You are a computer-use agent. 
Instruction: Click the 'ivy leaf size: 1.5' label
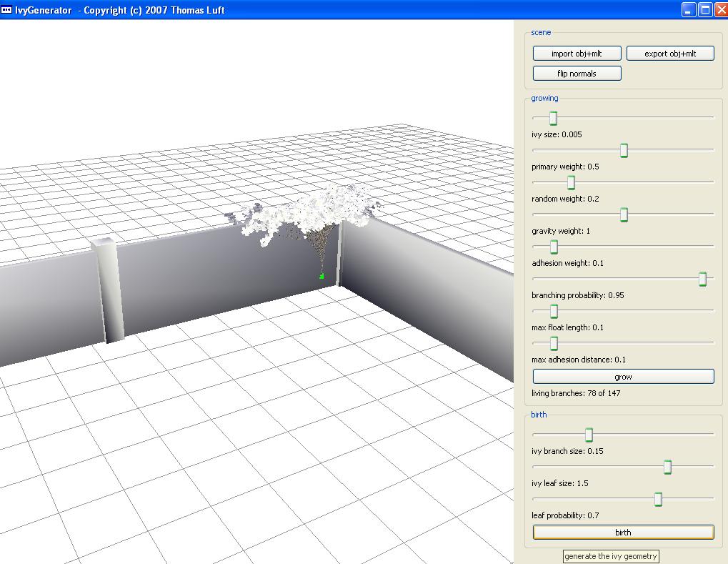click(x=559, y=483)
